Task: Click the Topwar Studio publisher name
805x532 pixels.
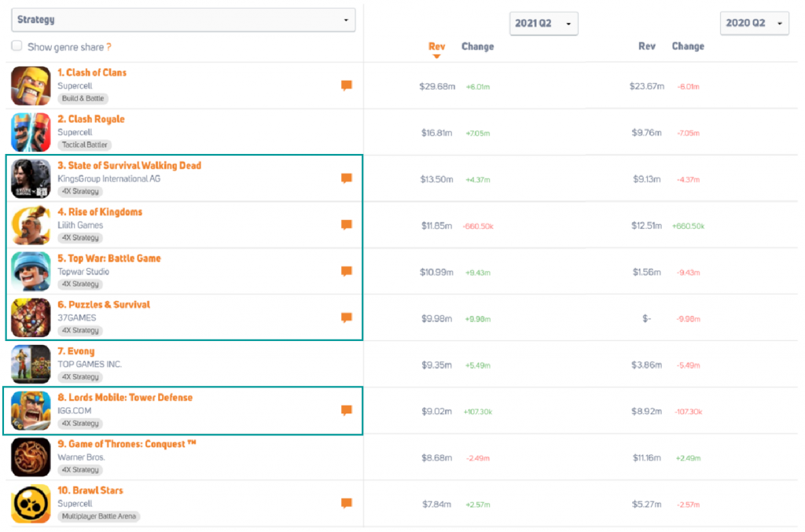Action: (83, 272)
